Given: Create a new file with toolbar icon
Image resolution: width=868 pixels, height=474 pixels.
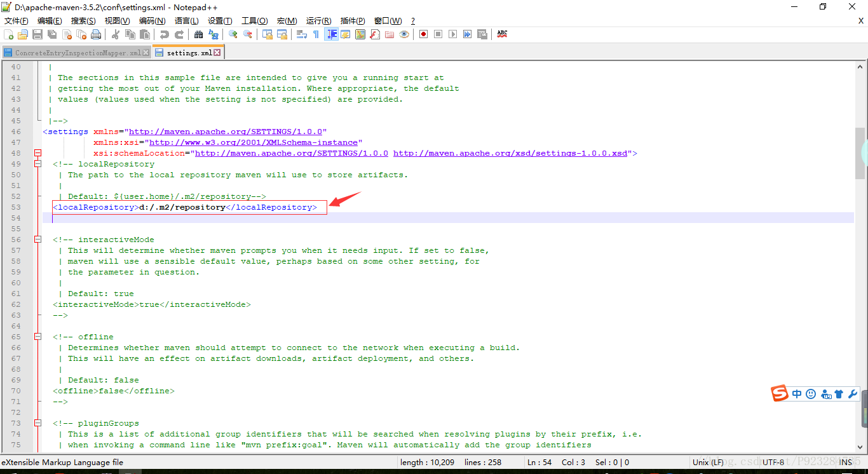Looking at the screenshot, I should [9, 34].
